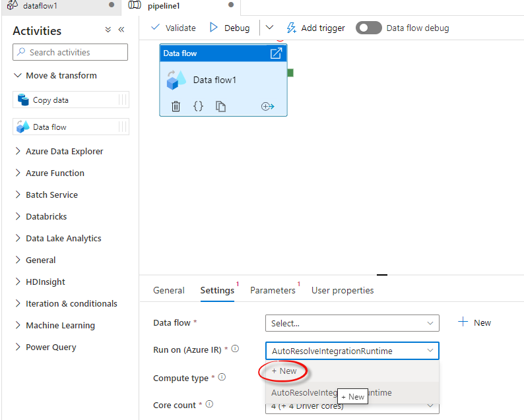Screen dimensions: 524x420
Task: Click the Debug play icon
Action: pyautogui.click(x=214, y=28)
